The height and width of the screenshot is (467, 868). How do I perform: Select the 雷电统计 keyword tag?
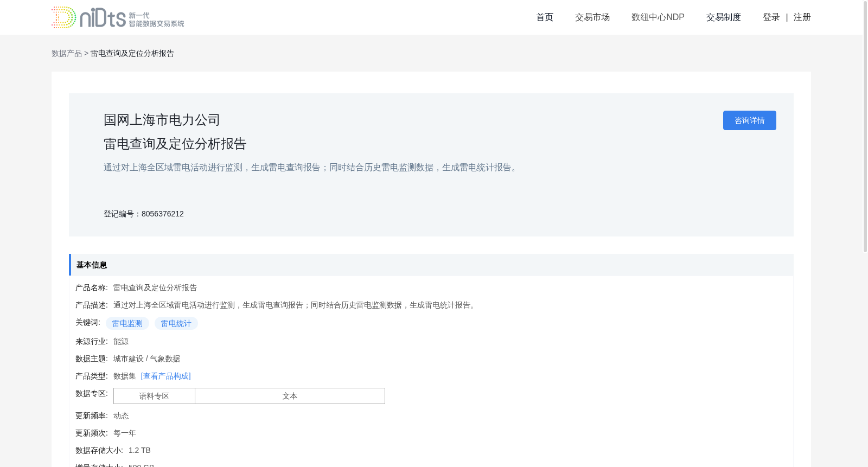coord(176,323)
